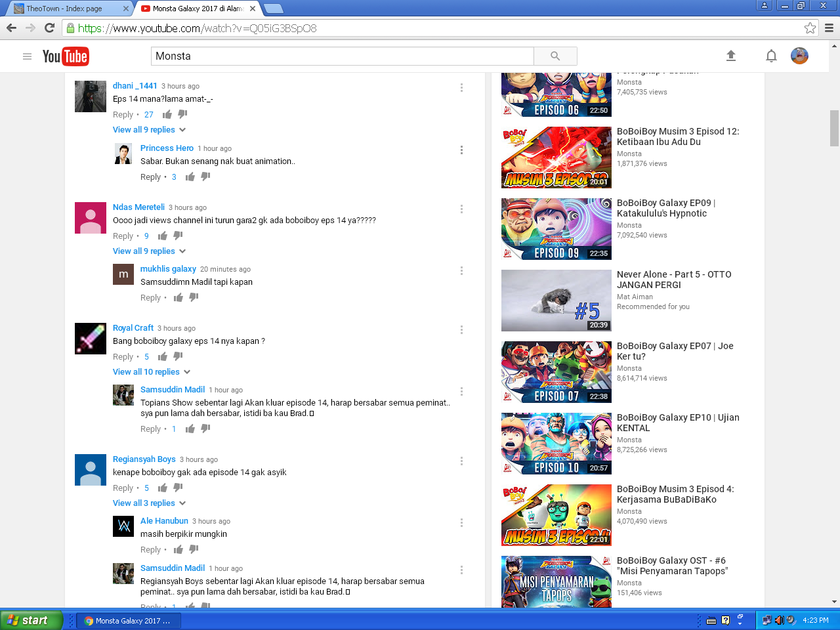Open dhani _1441's avatar image
Viewport: 840px width, 630px height.
91,96
